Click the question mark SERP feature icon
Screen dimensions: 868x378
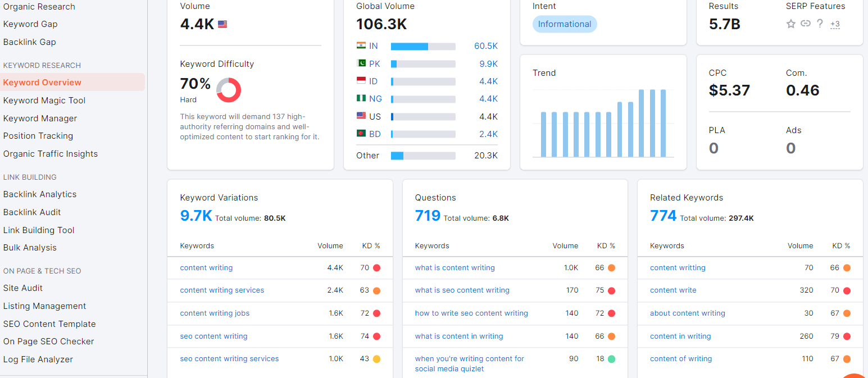click(820, 24)
